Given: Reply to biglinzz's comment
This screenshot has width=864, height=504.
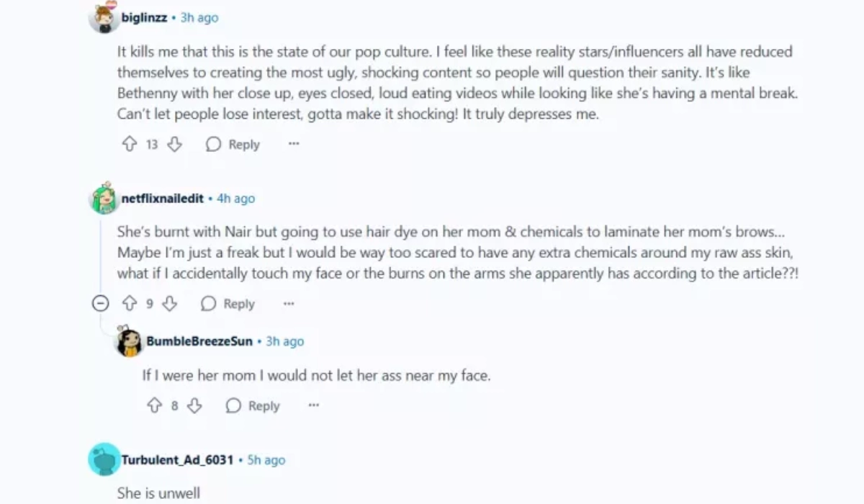Looking at the screenshot, I should (x=233, y=145).
